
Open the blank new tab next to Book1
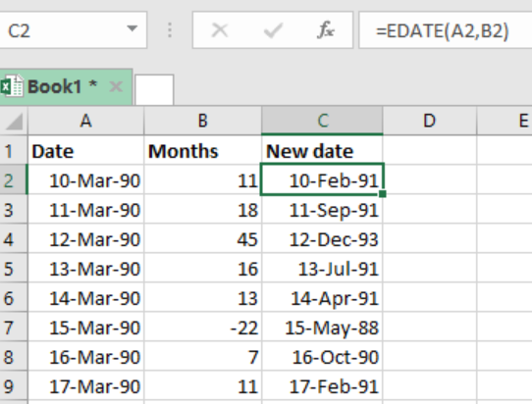point(154,90)
